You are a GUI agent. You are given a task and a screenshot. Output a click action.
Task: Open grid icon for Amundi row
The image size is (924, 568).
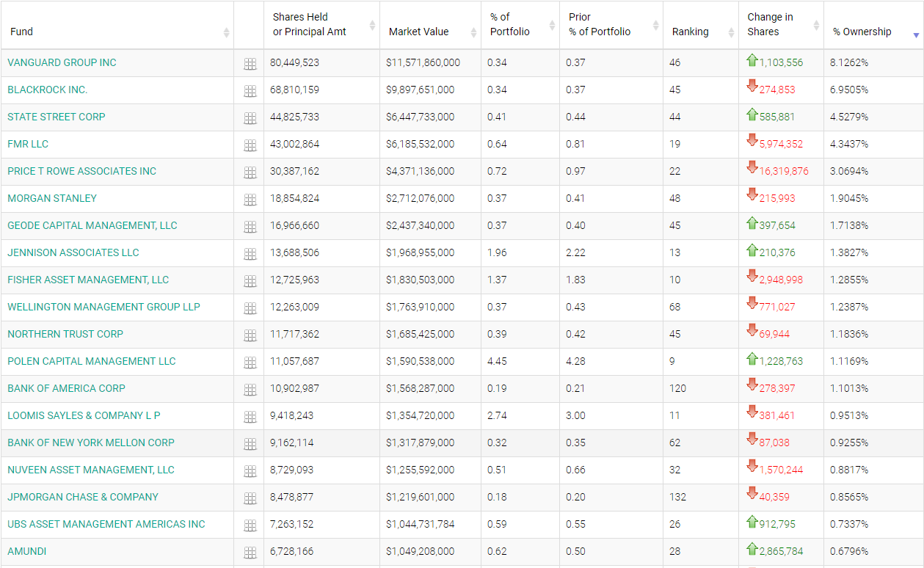[x=250, y=553]
